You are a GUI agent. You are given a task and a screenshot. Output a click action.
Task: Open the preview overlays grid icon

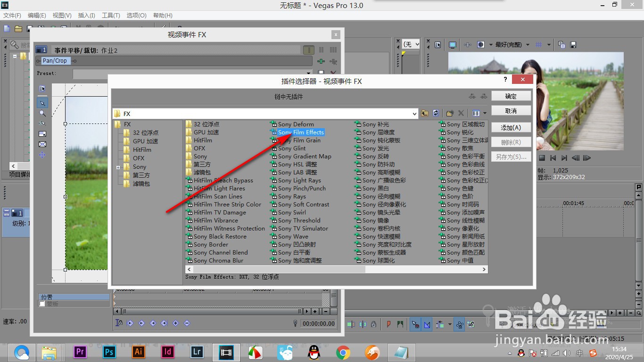tap(539, 45)
